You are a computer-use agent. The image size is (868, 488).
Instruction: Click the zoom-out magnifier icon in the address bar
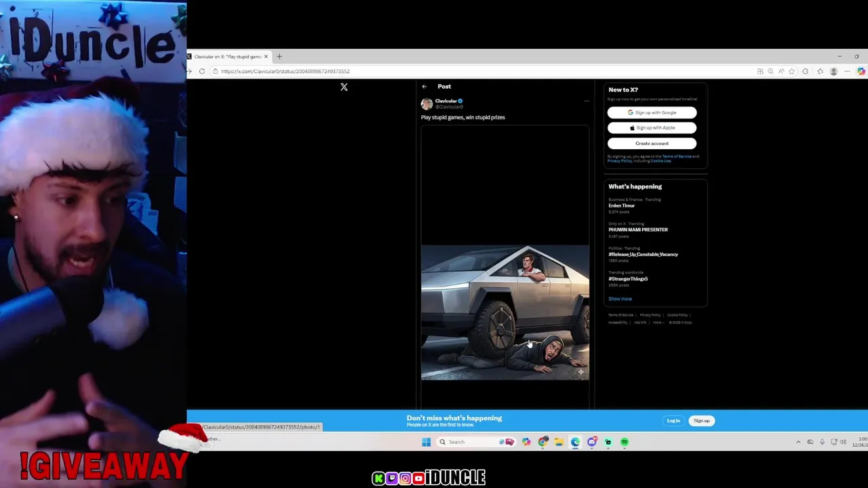(770, 71)
